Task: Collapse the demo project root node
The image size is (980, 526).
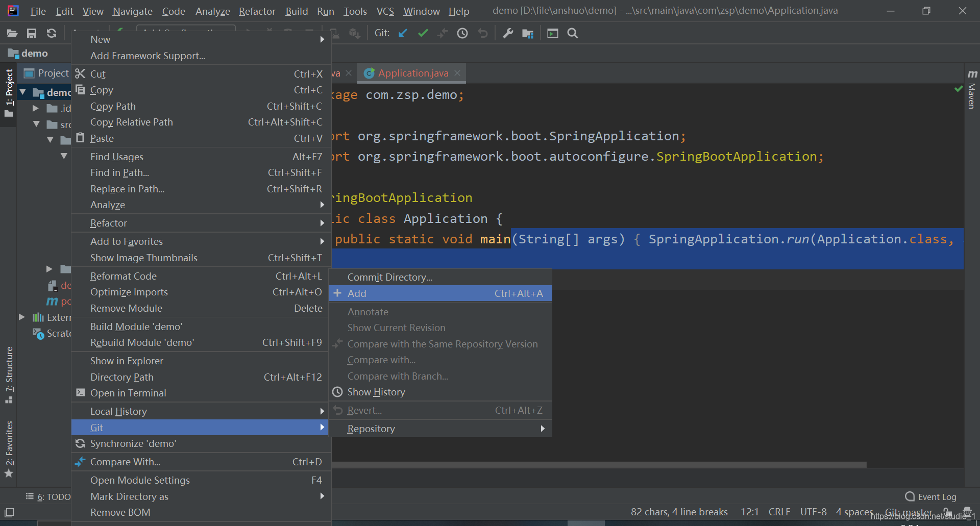Action: tap(23, 92)
